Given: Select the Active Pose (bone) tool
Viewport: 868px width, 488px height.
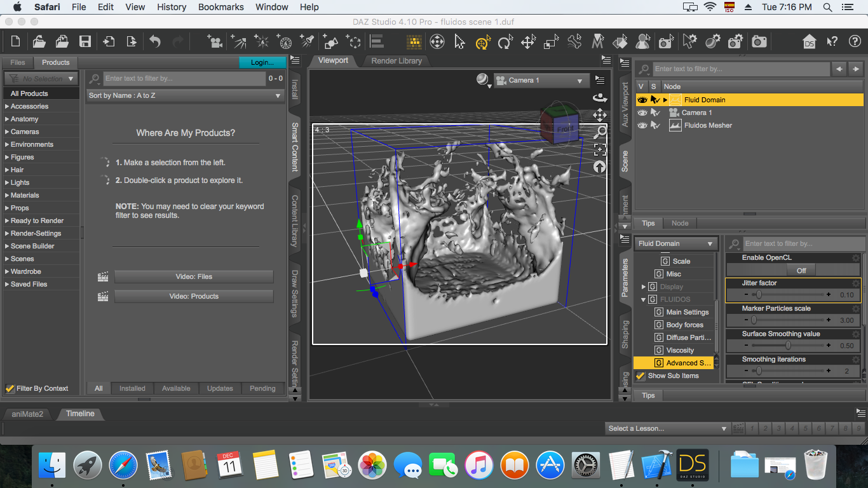Looking at the screenshot, I should (574, 42).
